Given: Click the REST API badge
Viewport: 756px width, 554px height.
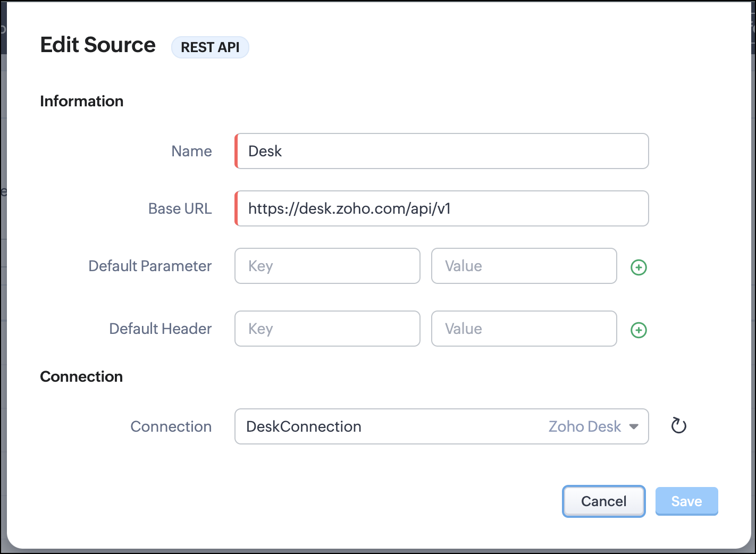Looking at the screenshot, I should 210,47.
